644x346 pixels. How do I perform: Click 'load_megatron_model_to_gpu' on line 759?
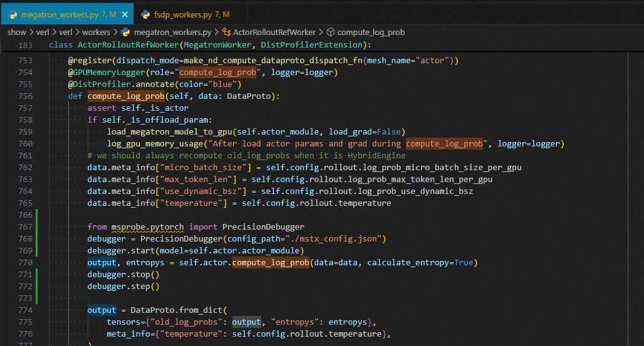click(x=170, y=132)
